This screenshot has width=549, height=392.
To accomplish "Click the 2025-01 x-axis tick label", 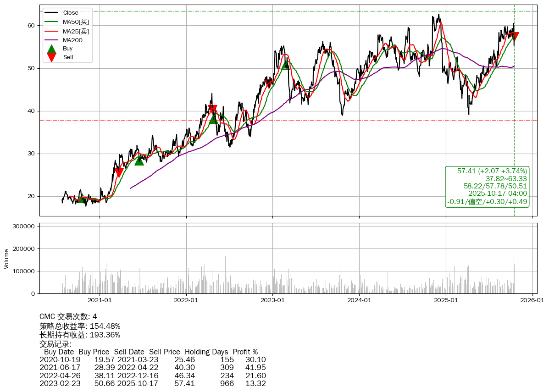I will (x=446, y=300).
